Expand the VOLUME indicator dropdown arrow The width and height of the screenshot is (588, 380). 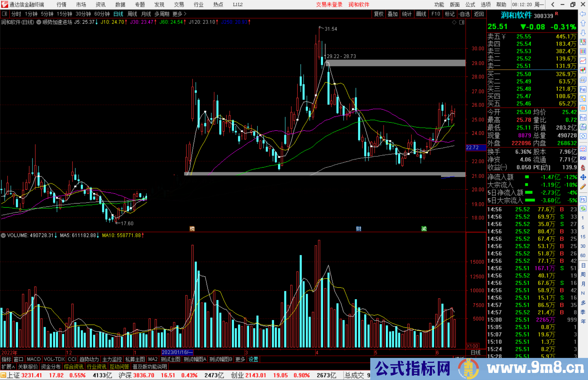[x=3, y=235]
